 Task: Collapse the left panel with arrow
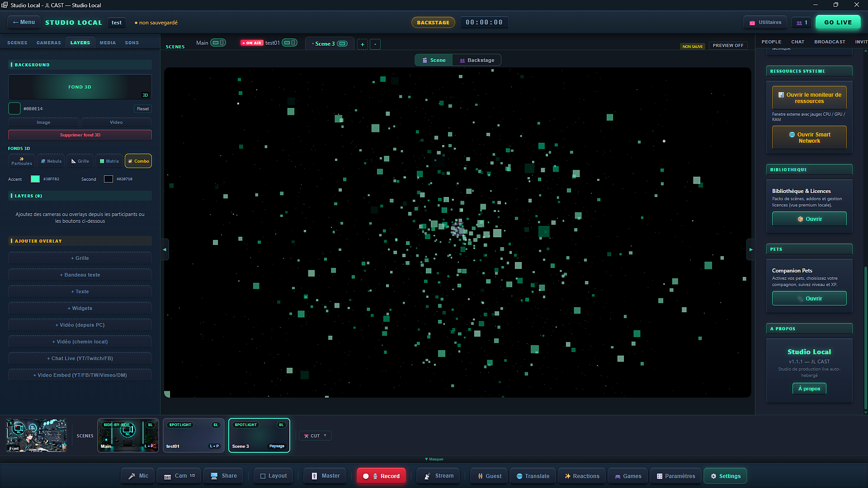pyautogui.click(x=165, y=249)
